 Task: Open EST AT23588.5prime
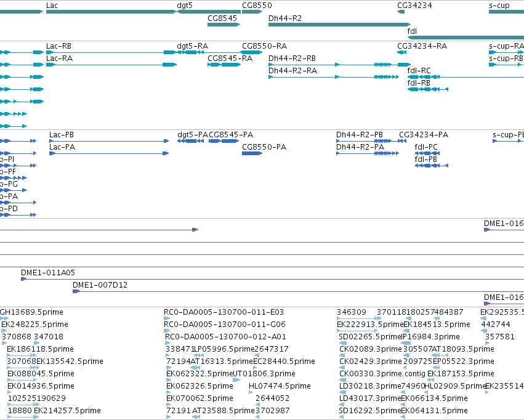tap(224, 411)
